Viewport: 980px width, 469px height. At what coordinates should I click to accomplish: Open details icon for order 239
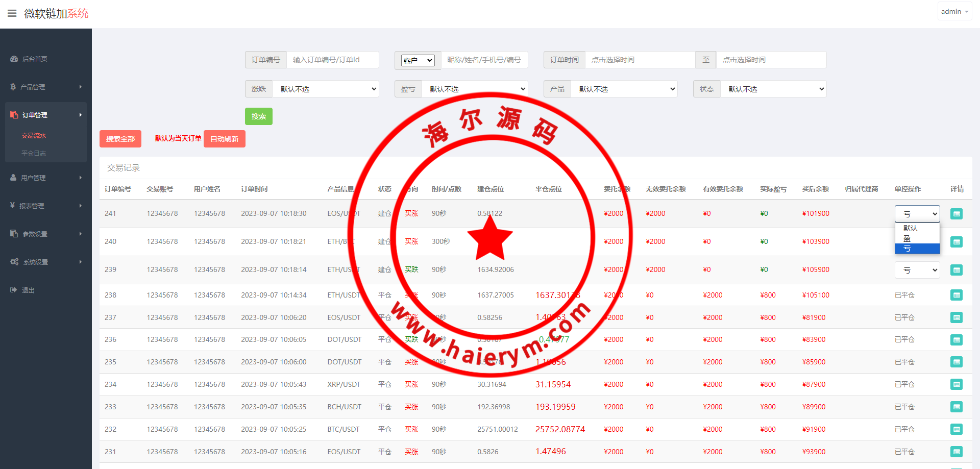(956, 270)
